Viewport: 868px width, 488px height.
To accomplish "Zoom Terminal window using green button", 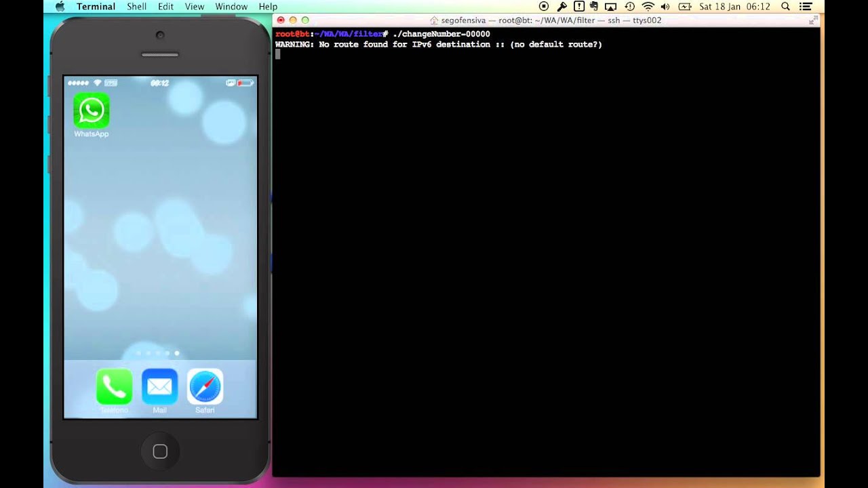I will [x=305, y=20].
